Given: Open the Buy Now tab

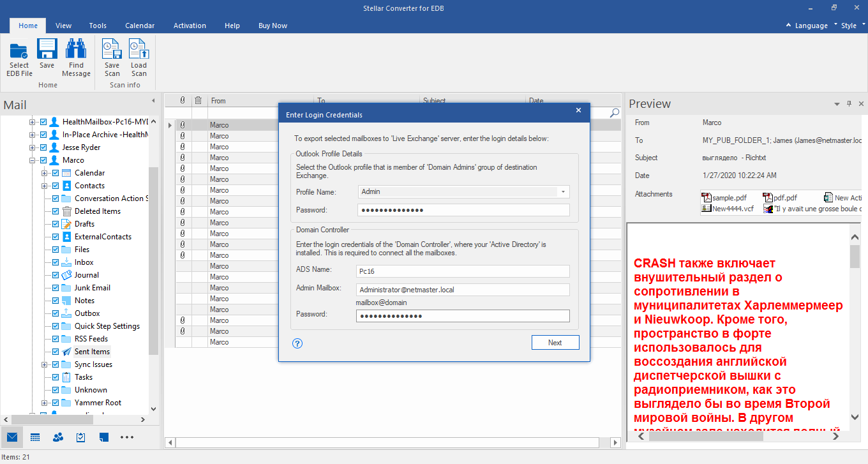Looking at the screenshot, I should (273, 26).
